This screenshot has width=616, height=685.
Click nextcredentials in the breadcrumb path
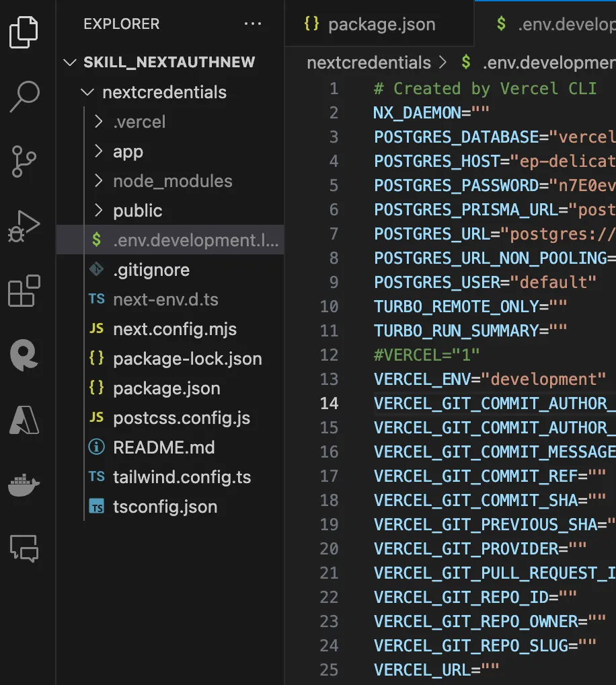pyautogui.click(x=369, y=63)
